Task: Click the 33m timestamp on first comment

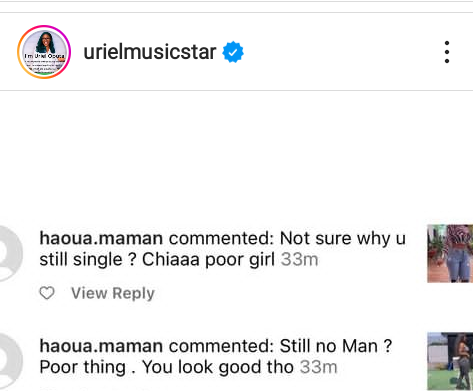Action: pos(299,259)
